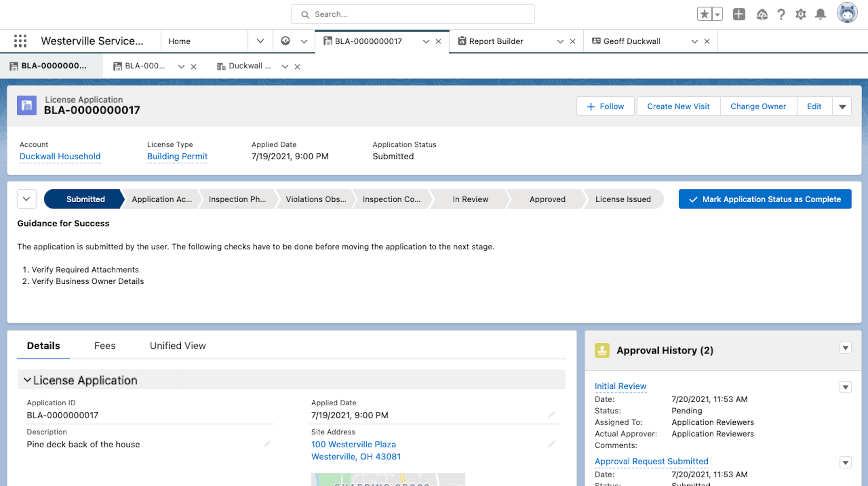Click the Favorites star icon
The height and width of the screenshot is (486, 868).
(x=705, y=14)
